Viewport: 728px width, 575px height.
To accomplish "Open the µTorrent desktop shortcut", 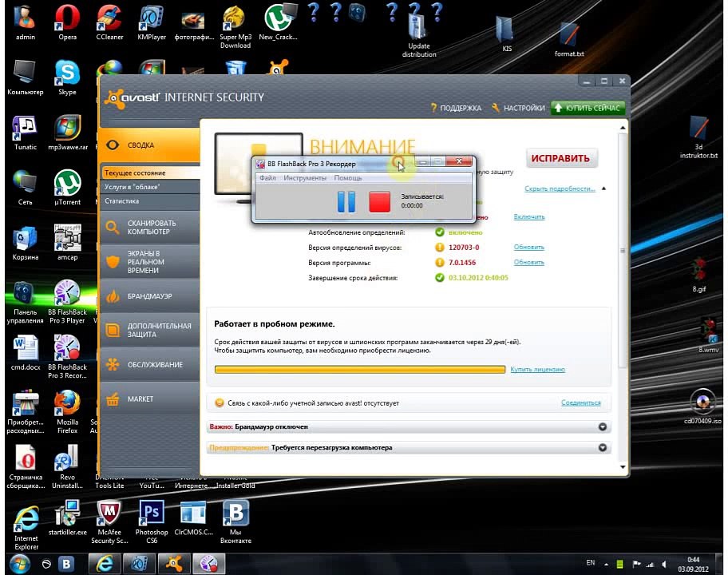I will click(x=67, y=188).
